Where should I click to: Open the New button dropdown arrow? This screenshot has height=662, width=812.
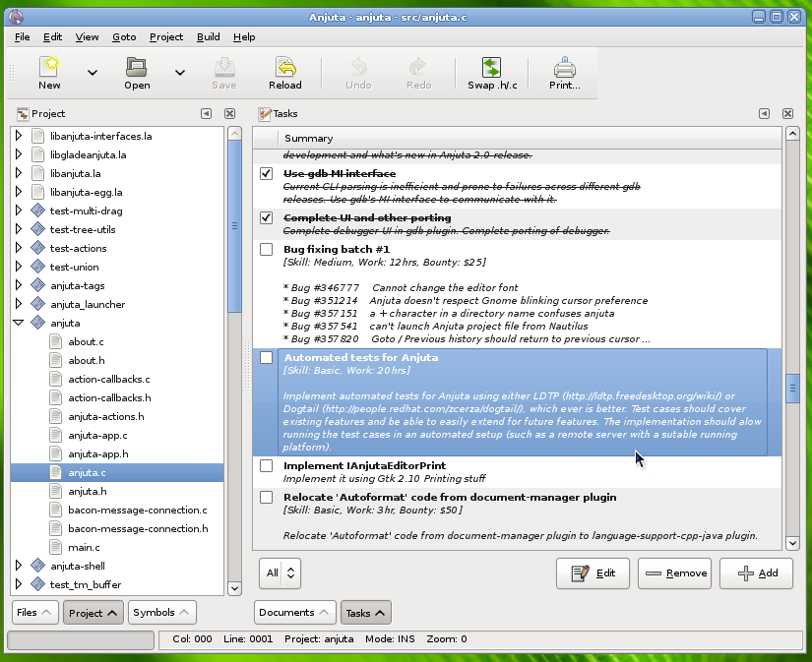coord(93,73)
